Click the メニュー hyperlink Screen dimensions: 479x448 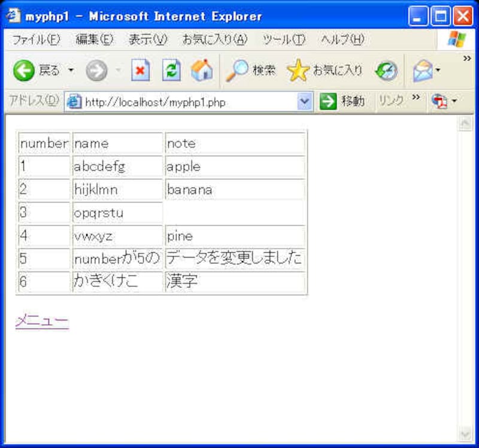click(42, 322)
